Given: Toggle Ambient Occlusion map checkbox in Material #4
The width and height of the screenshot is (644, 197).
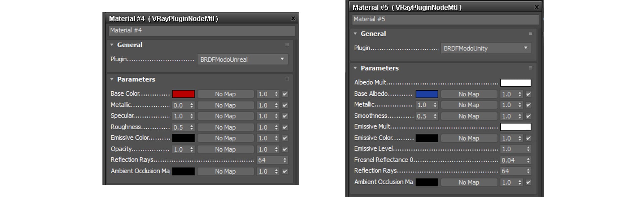Looking at the screenshot, I should tap(285, 171).
